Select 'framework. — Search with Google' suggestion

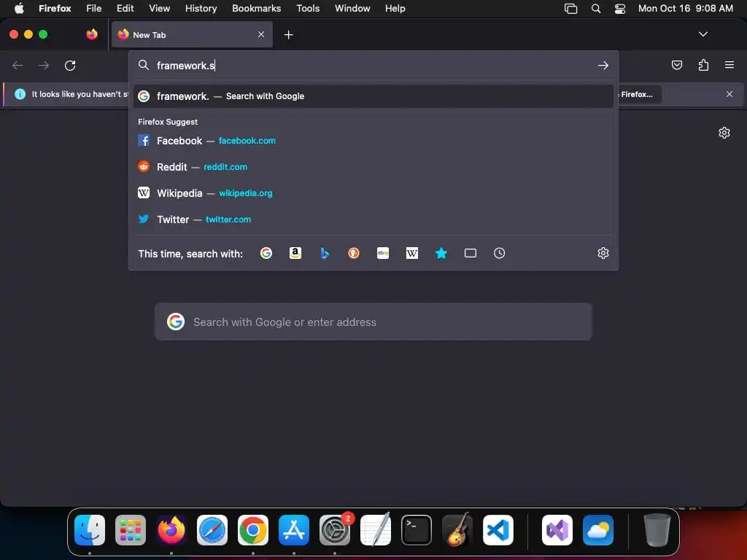point(373,96)
